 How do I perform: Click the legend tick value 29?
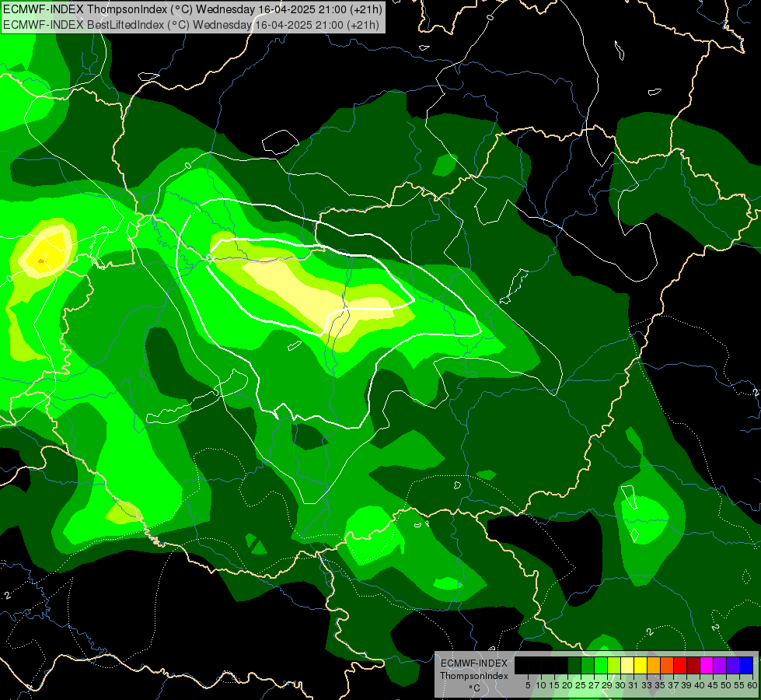(607, 685)
